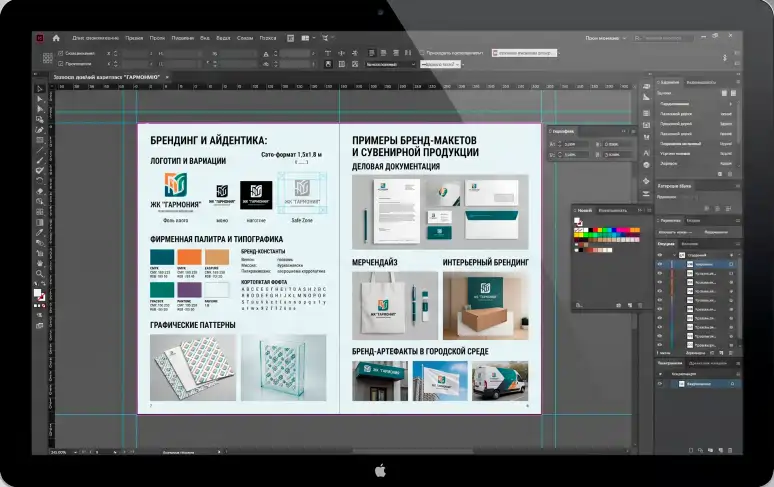Viewport: 774px width, 487px height.
Task: Toggle the checkbox left of the highlighted control bar field
Action: [x=422, y=53]
